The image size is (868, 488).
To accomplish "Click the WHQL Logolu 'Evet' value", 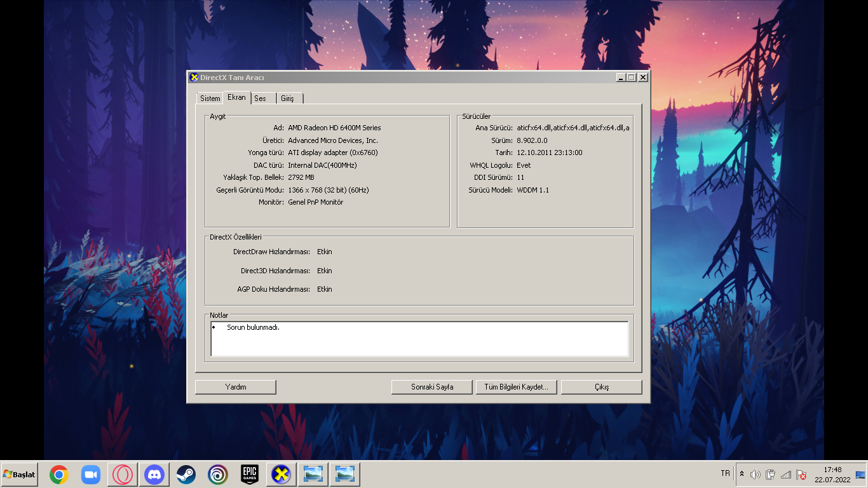I will point(524,165).
